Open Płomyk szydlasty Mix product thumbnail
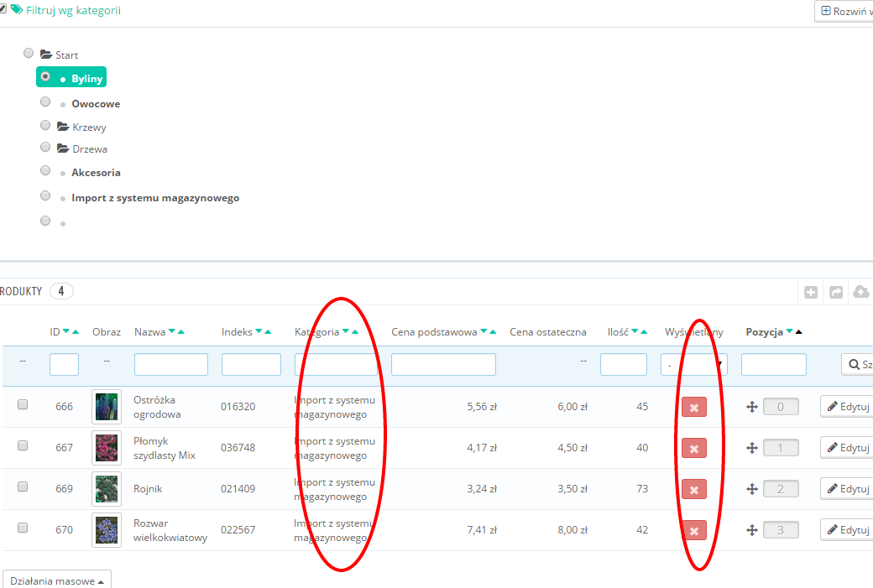Screen dimensions: 873x588 [x=107, y=448]
